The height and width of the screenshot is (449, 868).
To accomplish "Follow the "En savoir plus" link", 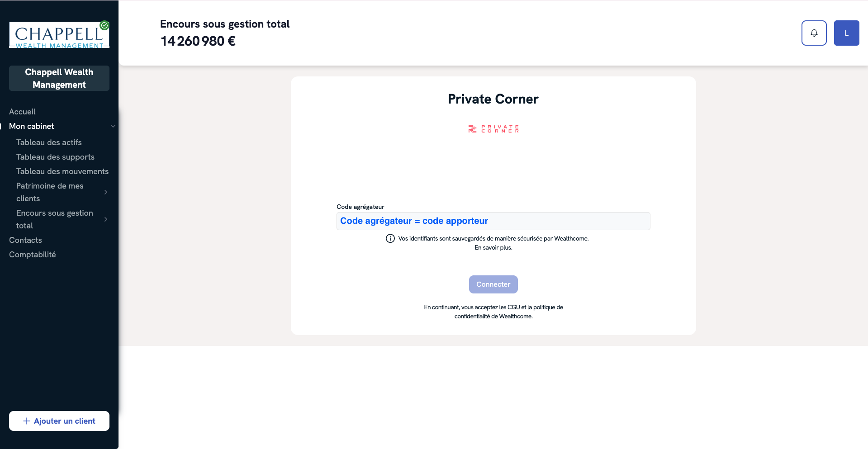I will [493, 247].
